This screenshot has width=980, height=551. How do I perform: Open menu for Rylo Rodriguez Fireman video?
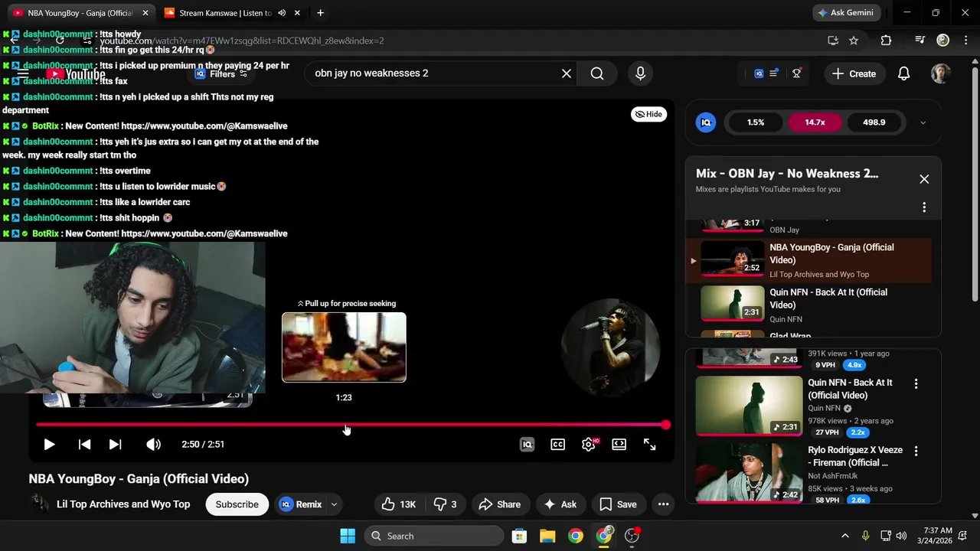click(x=916, y=452)
